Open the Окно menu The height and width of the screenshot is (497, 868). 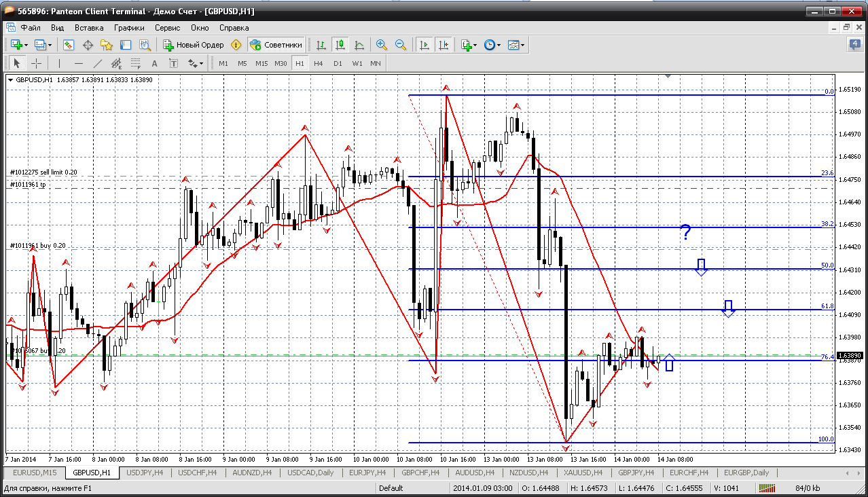tap(200, 28)
